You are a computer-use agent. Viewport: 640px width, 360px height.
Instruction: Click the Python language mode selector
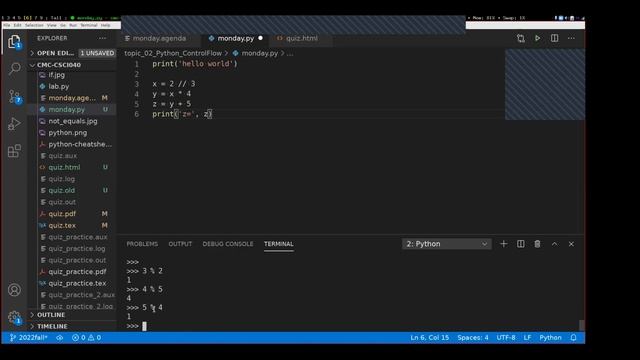pyautogui.click(x=550, y=338)
